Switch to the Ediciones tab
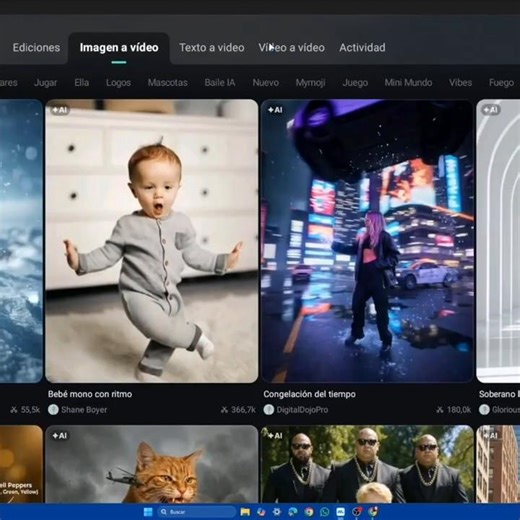Viewport: 520px width, 520px height. point(36,47)
